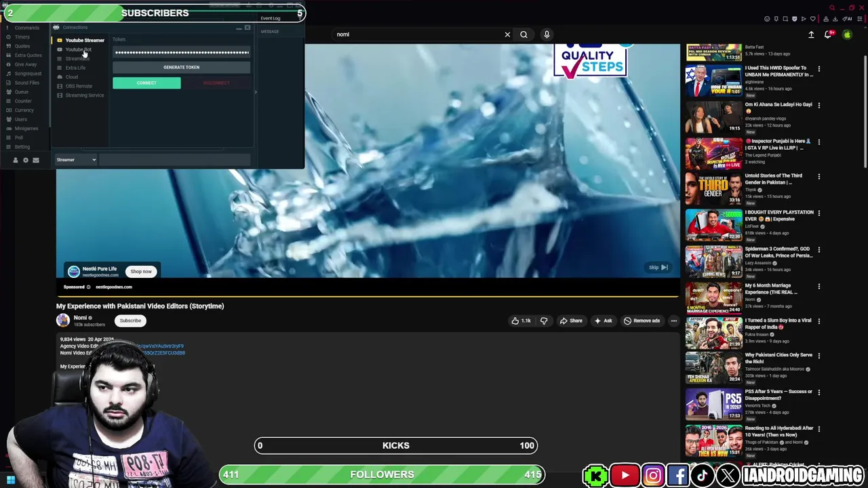868x488 pixels.
Task: Click the Remove ads button
Action: point(642,321)
